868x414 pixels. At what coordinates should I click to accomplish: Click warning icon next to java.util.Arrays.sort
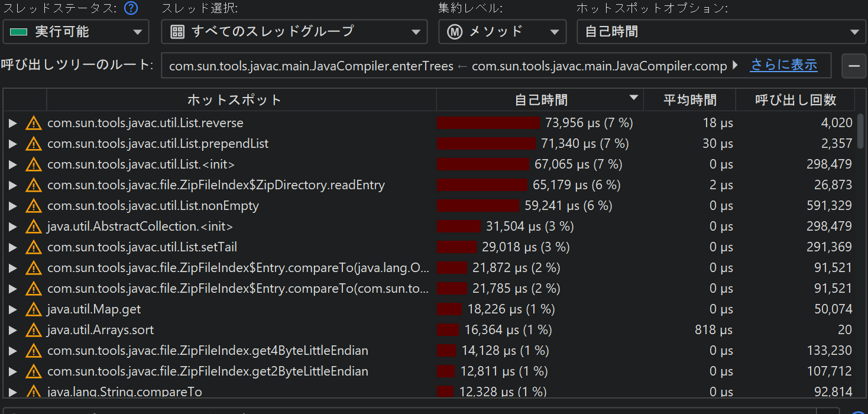[x=33, y=330]
